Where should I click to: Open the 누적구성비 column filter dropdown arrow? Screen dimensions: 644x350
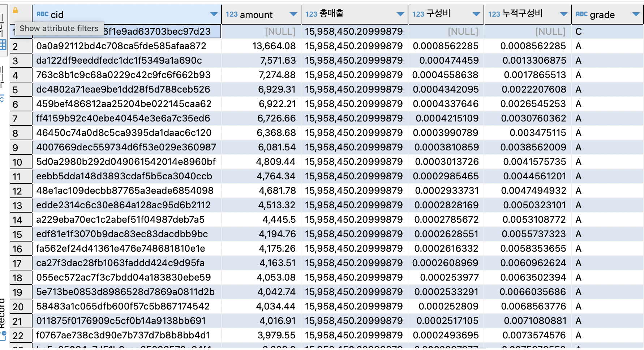tap(563, 14)
